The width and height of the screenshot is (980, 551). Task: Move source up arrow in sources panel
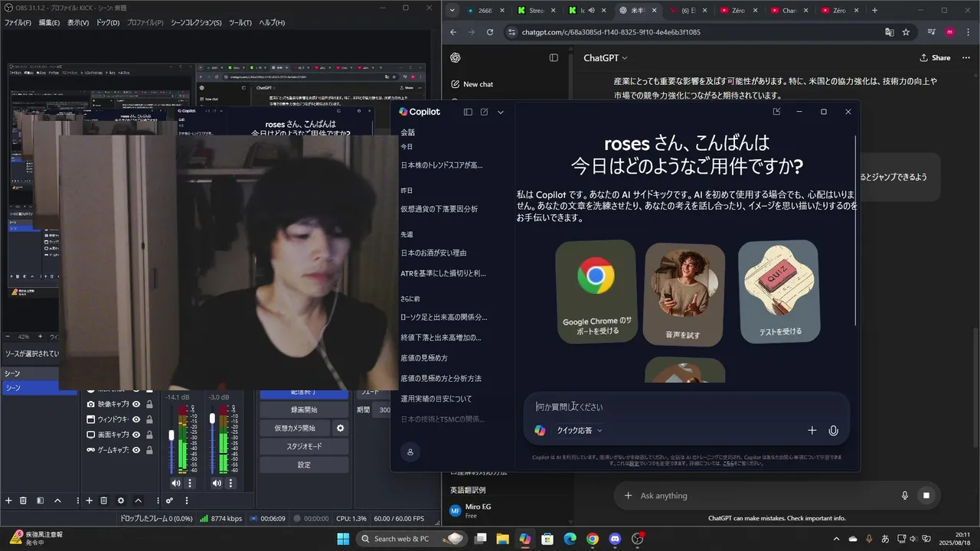[x=138, y=500]
